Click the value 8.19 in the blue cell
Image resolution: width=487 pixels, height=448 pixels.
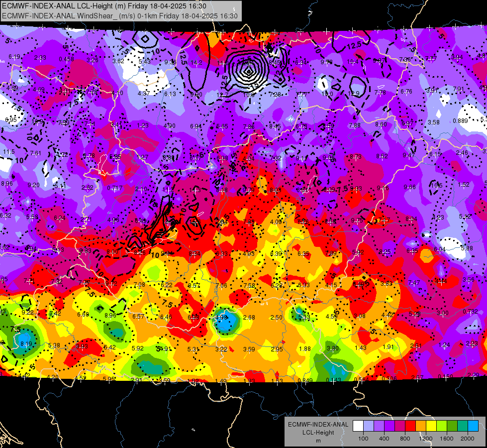coord(26,344)
